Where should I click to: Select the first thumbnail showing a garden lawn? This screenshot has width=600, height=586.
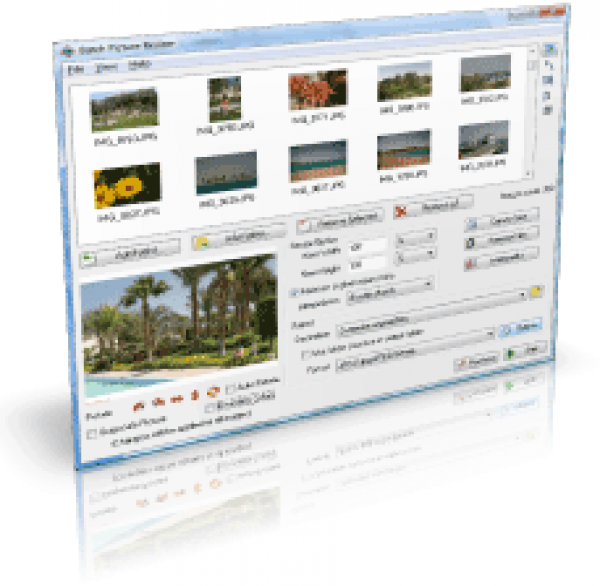[x=124, y=109]
